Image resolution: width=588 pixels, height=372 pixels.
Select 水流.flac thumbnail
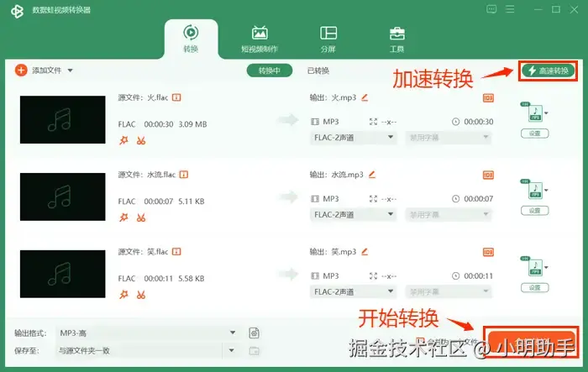[x=63, y=196]
